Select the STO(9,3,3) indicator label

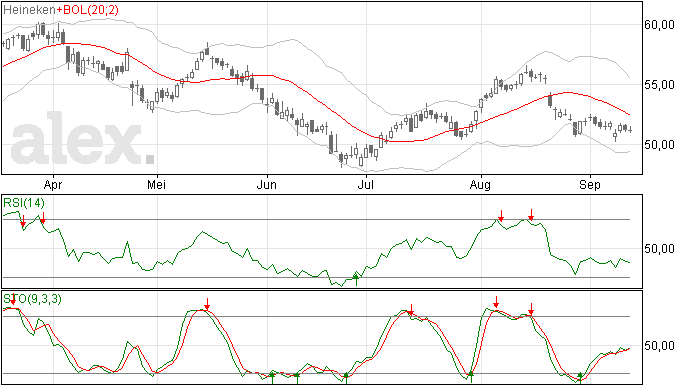32,299
